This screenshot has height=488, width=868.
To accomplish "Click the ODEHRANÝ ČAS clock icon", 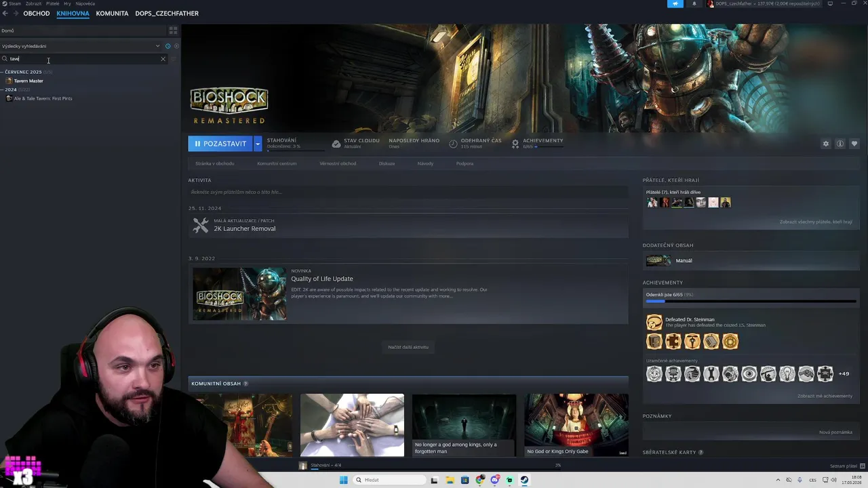I will pyautogui.click(x=453, y=144).
